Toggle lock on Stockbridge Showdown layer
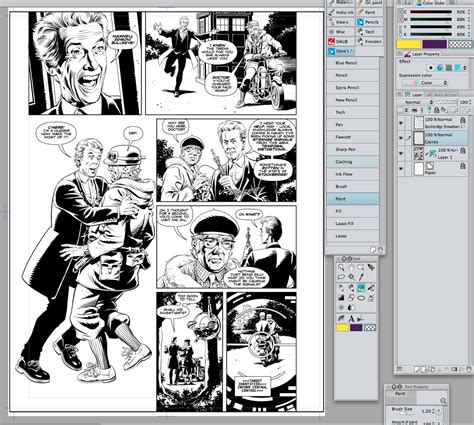 (463, 120)
